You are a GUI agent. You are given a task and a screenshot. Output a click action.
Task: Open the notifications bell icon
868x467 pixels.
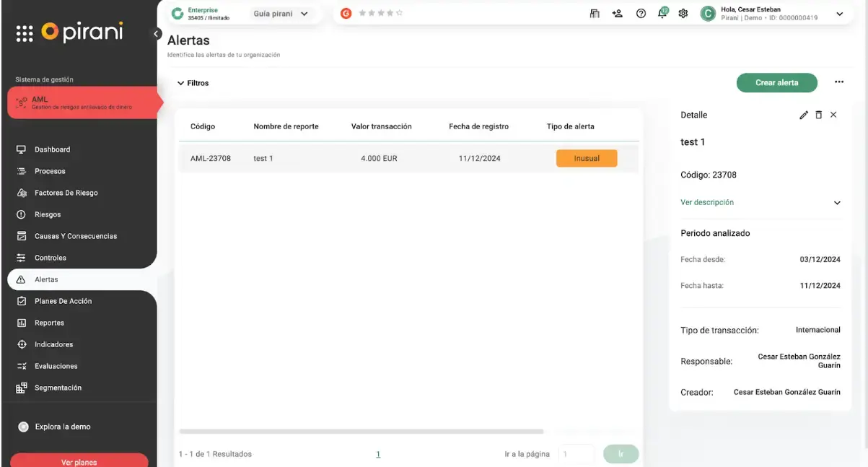663,13
